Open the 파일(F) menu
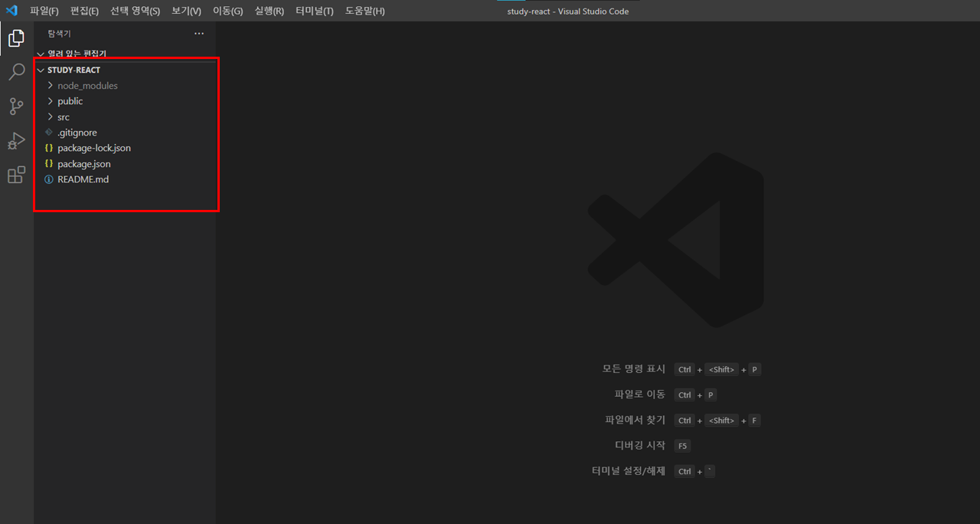The image size is (980, 524). [x=44, y=11]
